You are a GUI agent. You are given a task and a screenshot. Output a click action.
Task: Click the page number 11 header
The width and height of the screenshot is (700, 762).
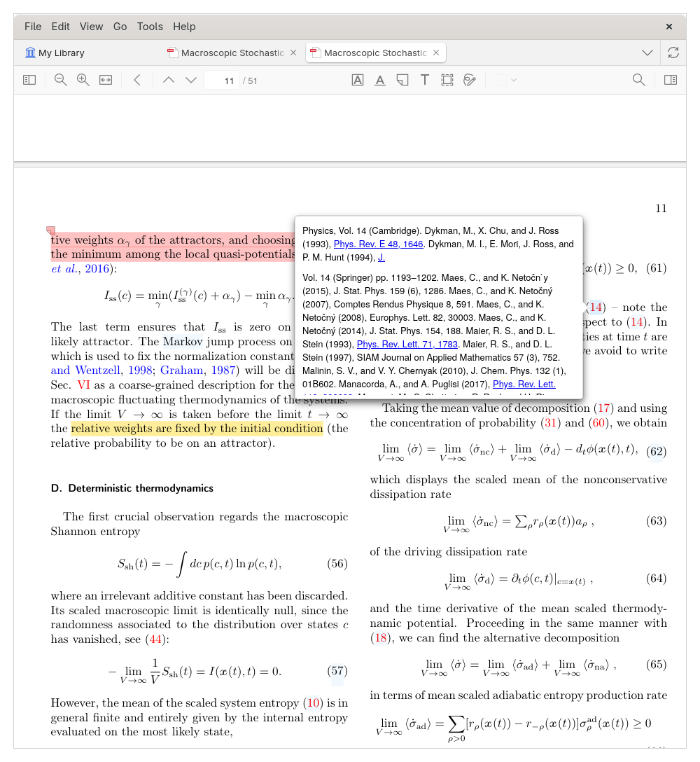[x=661, y=209]
